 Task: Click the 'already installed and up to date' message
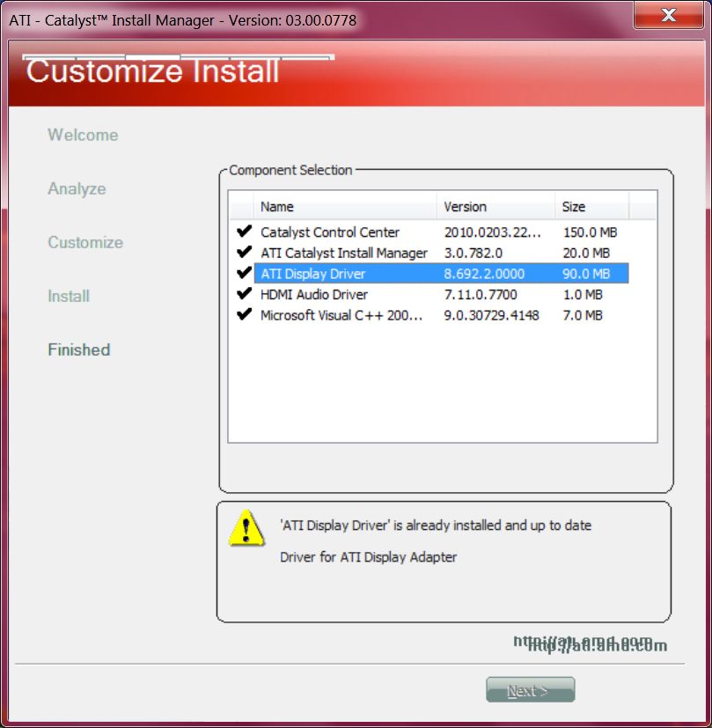[436, 526]
